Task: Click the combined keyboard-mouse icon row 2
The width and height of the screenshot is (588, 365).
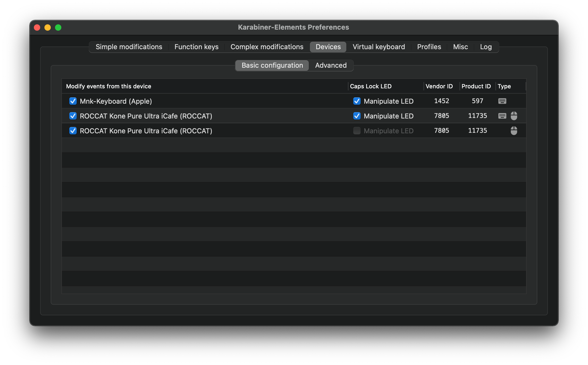Action: tap(508, 116)
